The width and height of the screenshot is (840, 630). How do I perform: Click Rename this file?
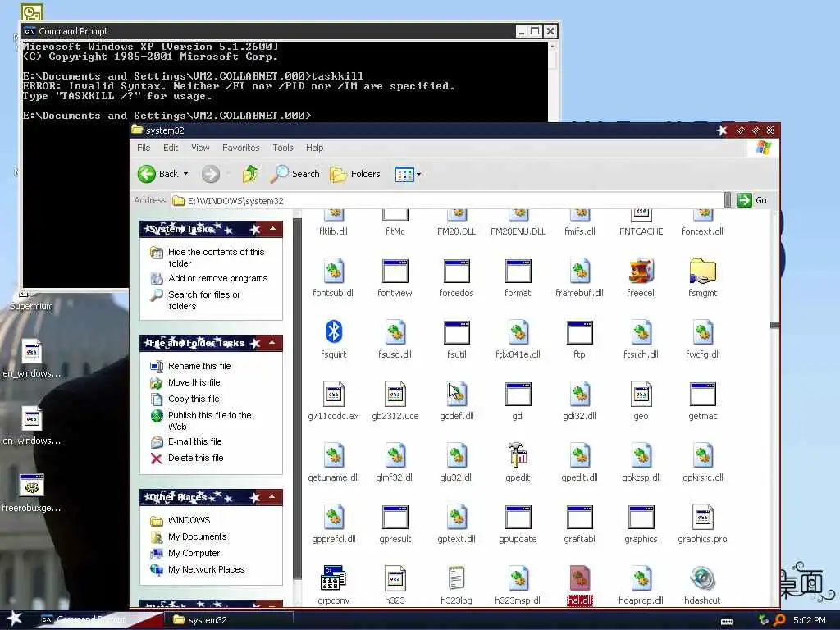pyautogui.click(x=199, y=366)
